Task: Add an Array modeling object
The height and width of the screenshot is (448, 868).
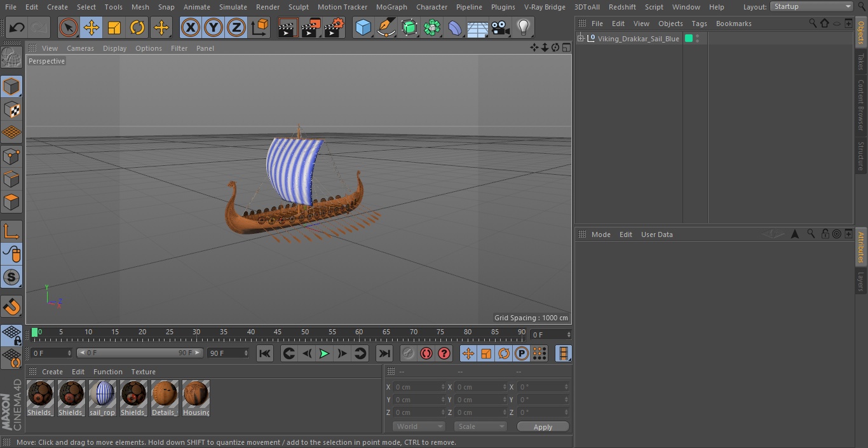Action: tap(432, 27)
